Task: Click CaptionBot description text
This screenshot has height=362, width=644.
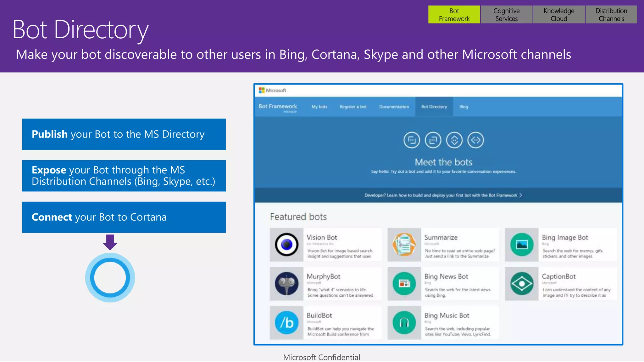Action: (576, 293)
